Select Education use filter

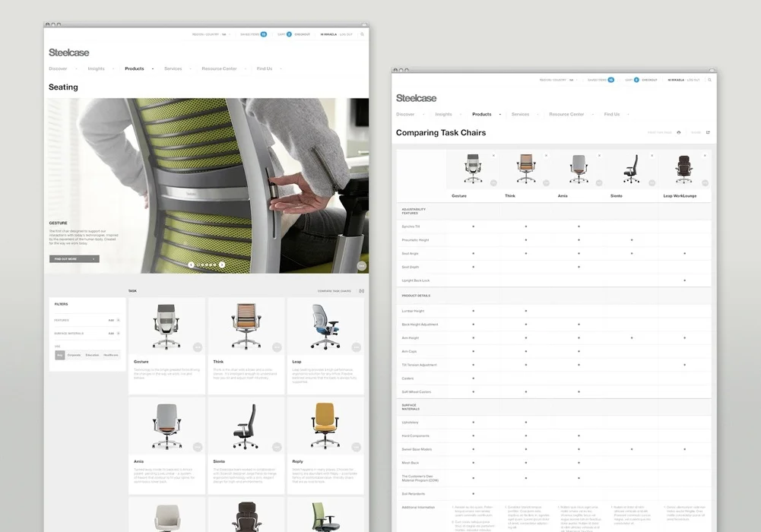(92, 355)
